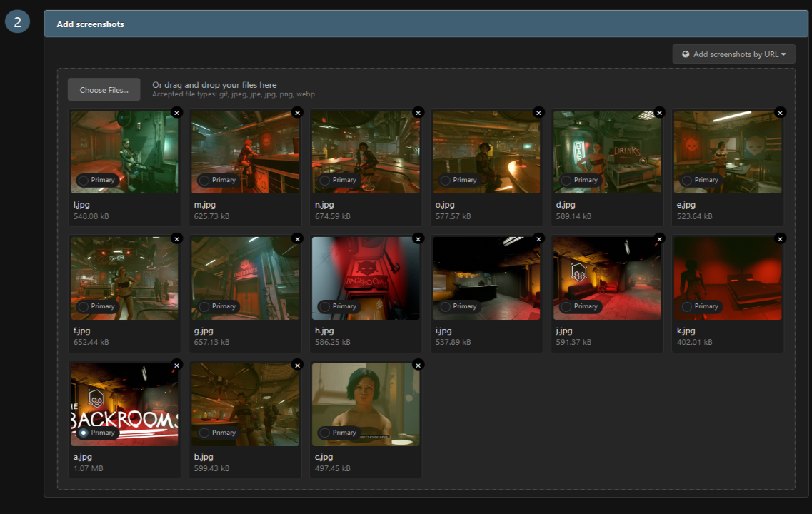This screenshot has height=514, width=812.
Task: Open the h.jpg Backrooms sign thumbnail
Action: click(x=366, y=278)
